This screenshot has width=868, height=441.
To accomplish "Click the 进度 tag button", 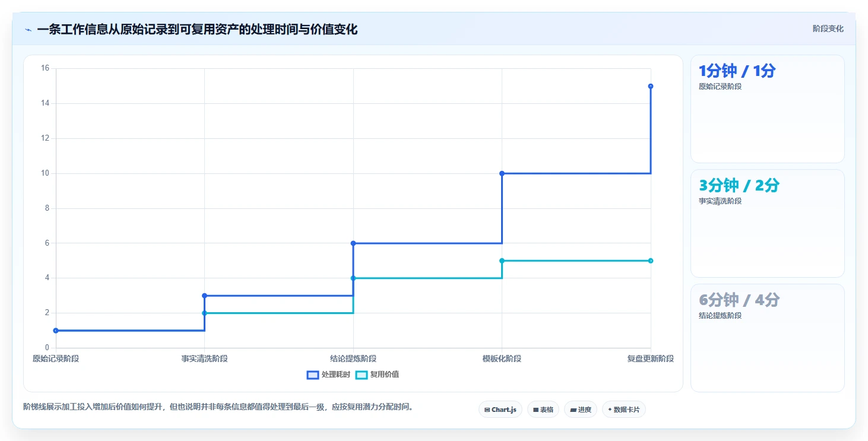I will pyautogui.click(x=581, y=410).
